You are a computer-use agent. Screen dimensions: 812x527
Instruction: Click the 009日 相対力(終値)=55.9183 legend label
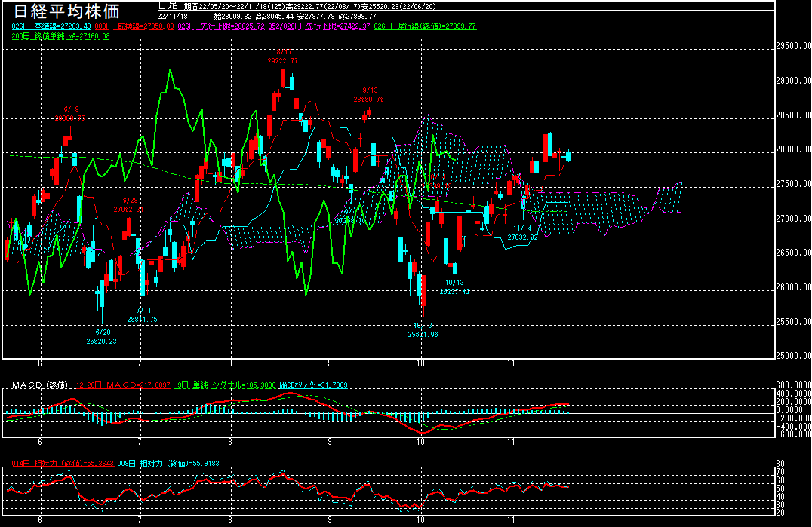point(168,464)
